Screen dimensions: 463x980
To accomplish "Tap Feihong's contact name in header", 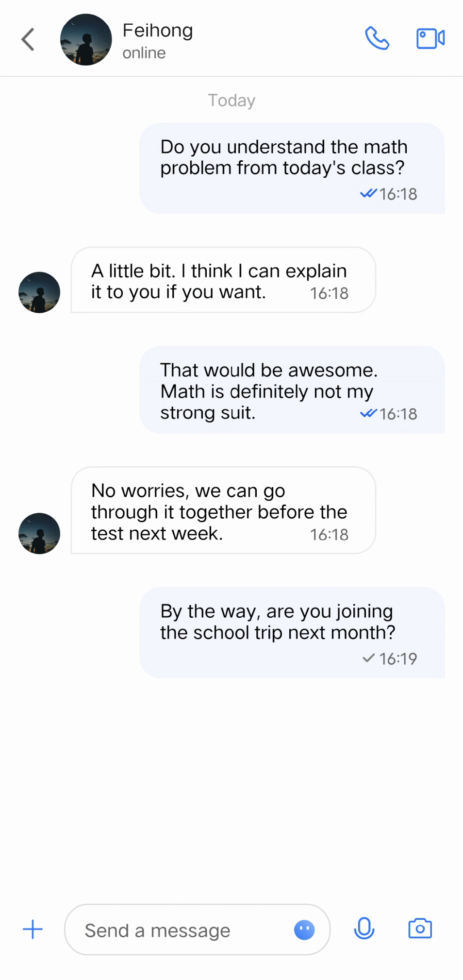I will (x=158, y=31).
